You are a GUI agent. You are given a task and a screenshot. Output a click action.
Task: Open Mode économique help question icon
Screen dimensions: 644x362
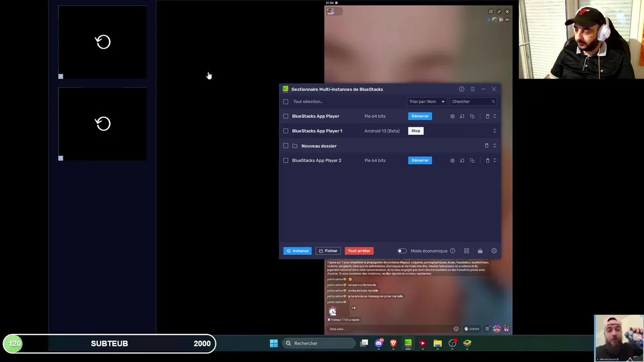[452, 251]
